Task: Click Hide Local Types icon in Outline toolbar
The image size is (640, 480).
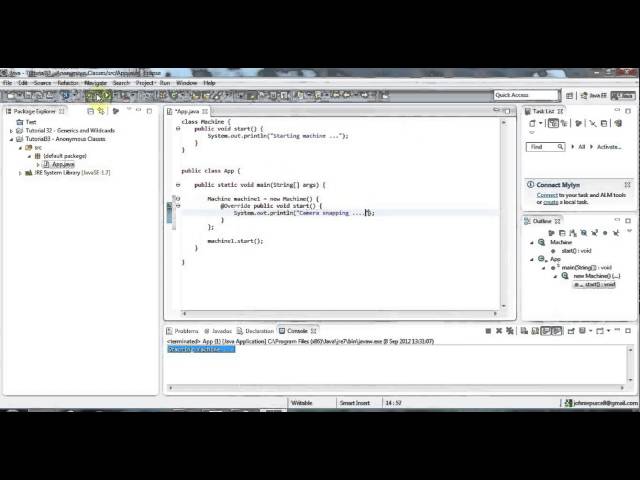Action: 616,233
